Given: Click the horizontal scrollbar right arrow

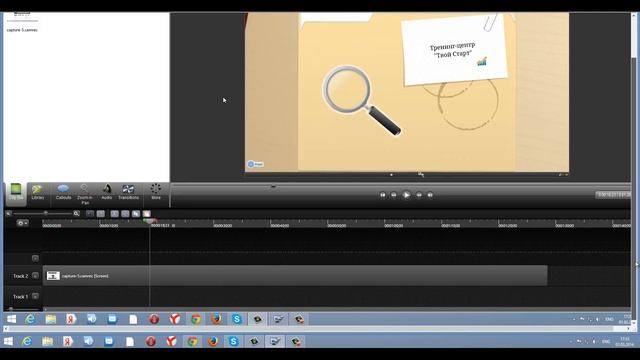Looking at the screenshot, I should (x=627, y=329).
